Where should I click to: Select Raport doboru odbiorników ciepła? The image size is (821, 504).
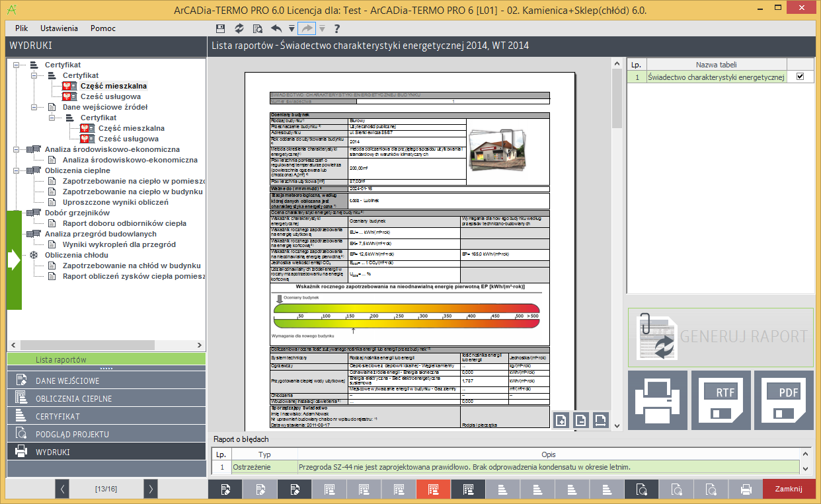click(x=125, y=223)
